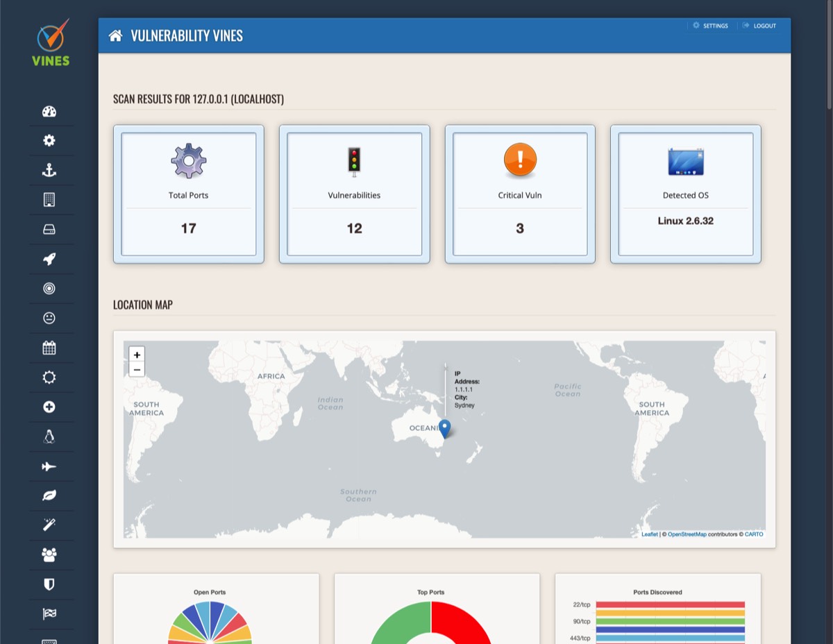This screenshot has width=833, height=644.
Task: Select the shield icon in sidebar
Action: click(49, 584)
